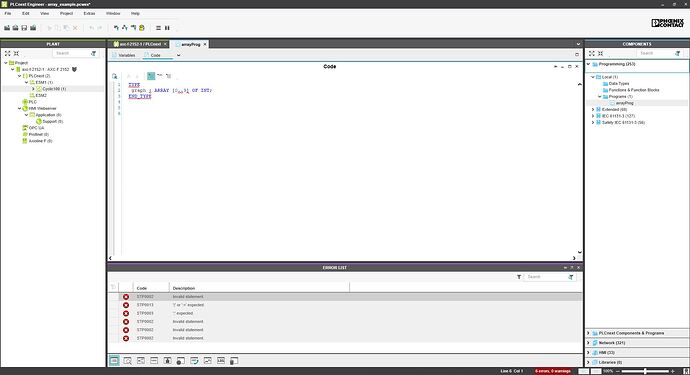Select the OPC UA tree item

pyautogui.click(x=33, y=128)
